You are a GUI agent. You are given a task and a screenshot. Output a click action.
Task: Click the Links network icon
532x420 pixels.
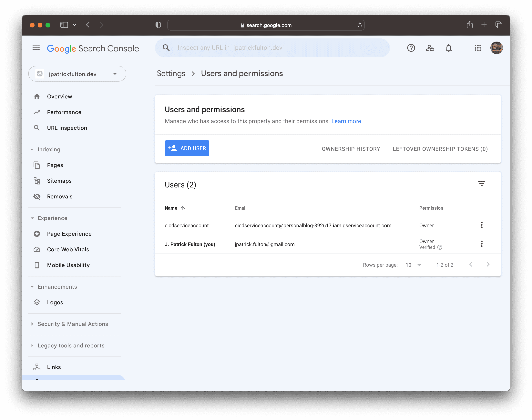click(37, 367)
